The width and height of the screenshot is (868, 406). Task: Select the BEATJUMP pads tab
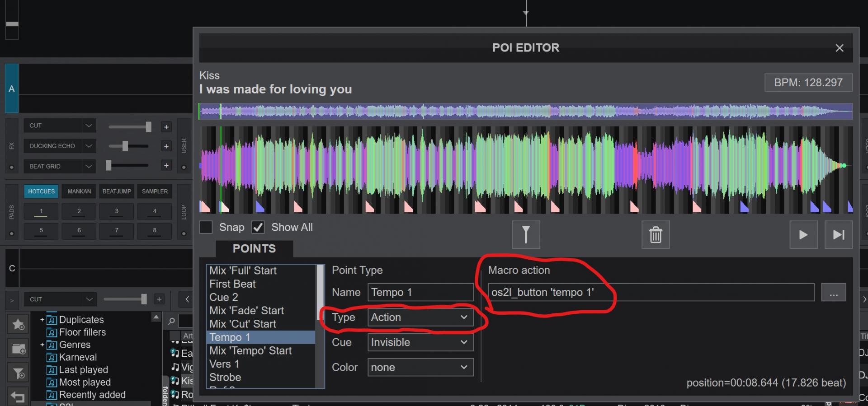click(117, 191)
